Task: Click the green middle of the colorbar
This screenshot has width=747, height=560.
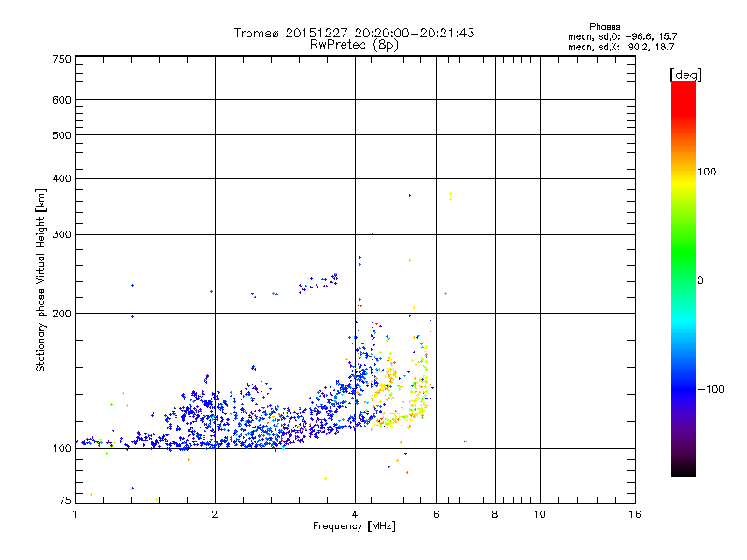Action: [684, 267]
